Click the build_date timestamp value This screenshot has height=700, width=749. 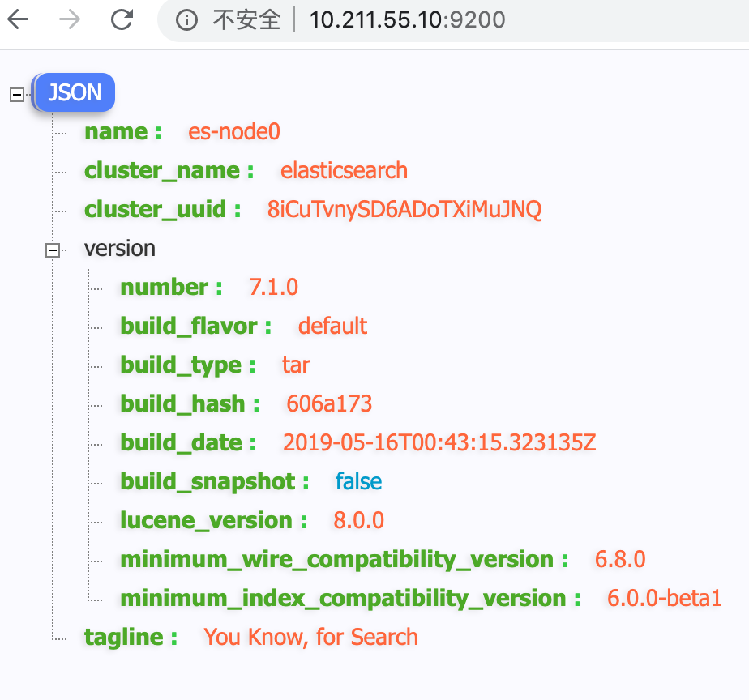(439, 443)
